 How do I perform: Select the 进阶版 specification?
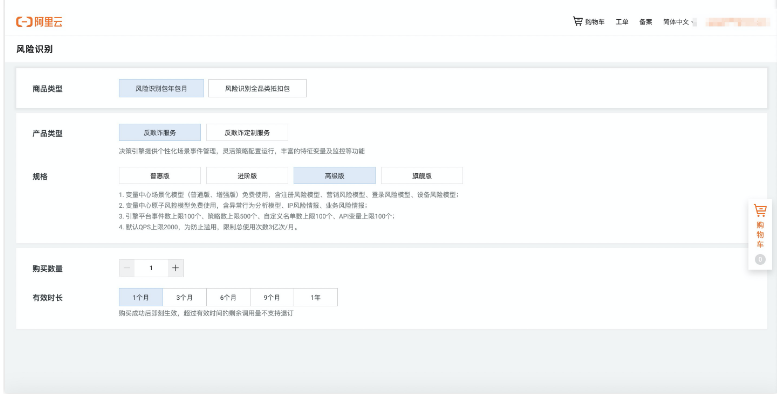[247, 175]
